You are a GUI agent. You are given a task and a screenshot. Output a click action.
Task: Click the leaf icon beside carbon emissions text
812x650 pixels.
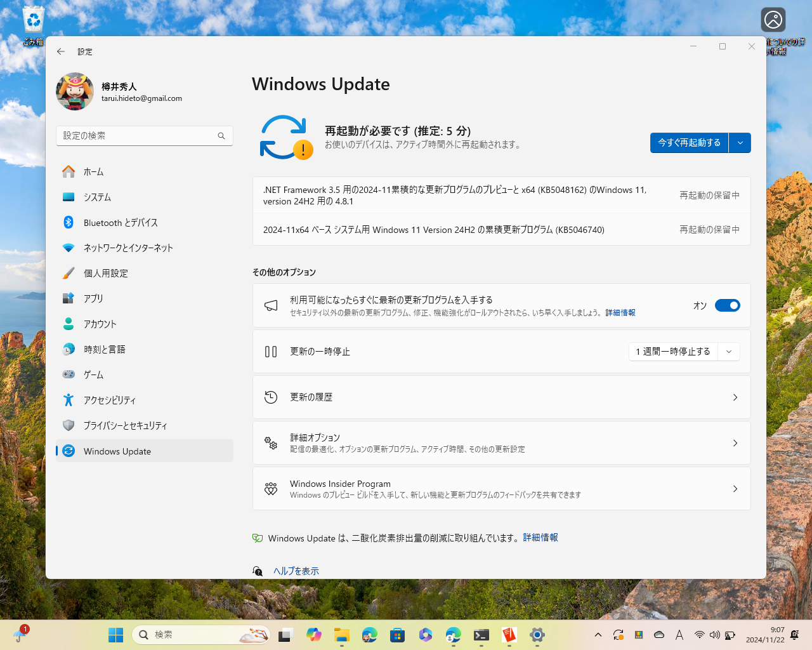coord(258,538)
